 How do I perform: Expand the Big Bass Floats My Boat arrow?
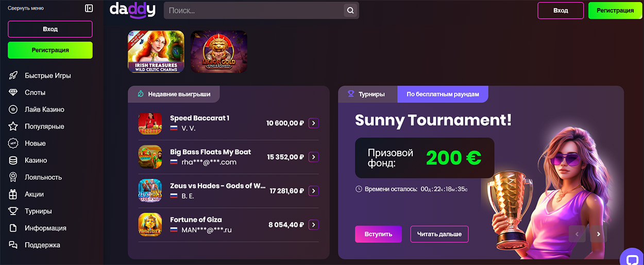coord(313,157)
